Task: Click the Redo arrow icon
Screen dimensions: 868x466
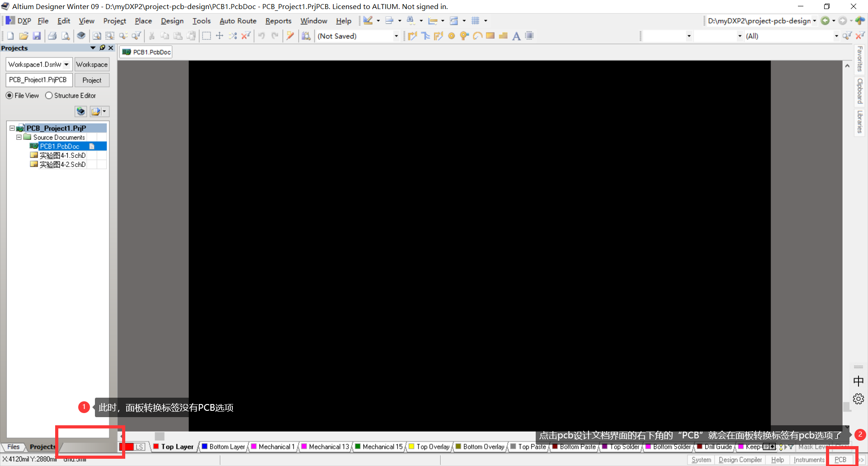Action: (x=274, y=36)
